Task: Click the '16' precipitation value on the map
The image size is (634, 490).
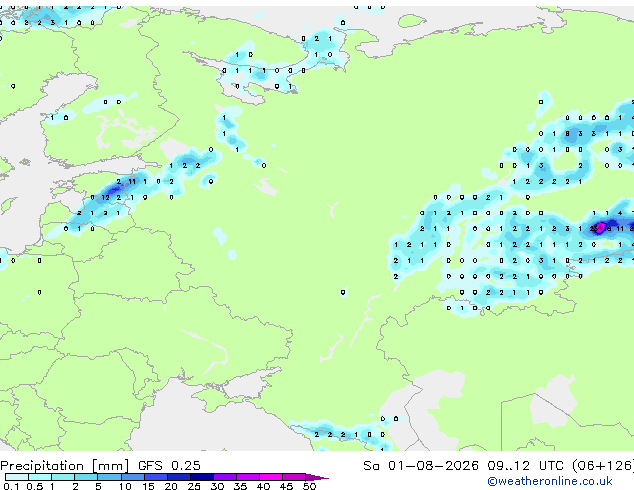Action: 607,229
